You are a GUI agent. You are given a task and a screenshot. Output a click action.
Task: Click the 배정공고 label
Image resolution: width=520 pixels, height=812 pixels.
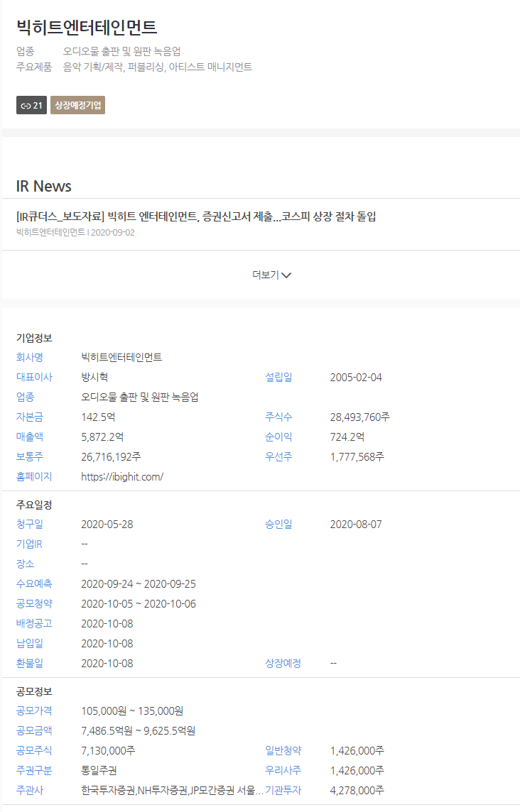(34, 623)
